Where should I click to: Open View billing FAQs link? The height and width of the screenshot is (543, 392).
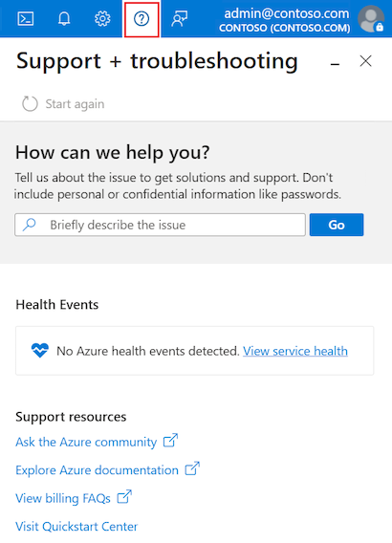pyautogui.click(x=63, y=498)
